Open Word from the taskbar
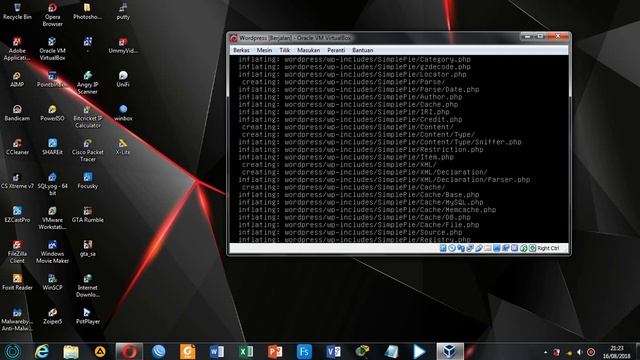640x360 pixels. 217,351
